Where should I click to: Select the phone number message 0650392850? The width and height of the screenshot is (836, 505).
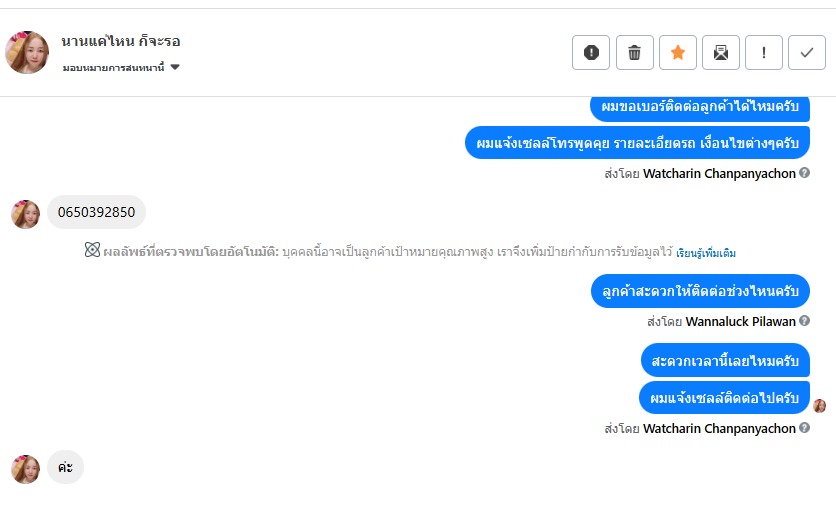coord(96,212)
